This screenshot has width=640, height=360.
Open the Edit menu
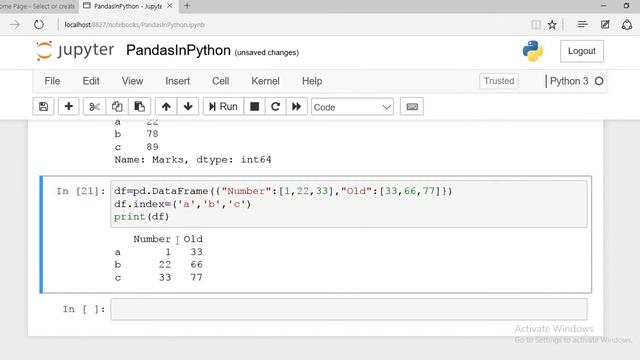coord(91,81)
